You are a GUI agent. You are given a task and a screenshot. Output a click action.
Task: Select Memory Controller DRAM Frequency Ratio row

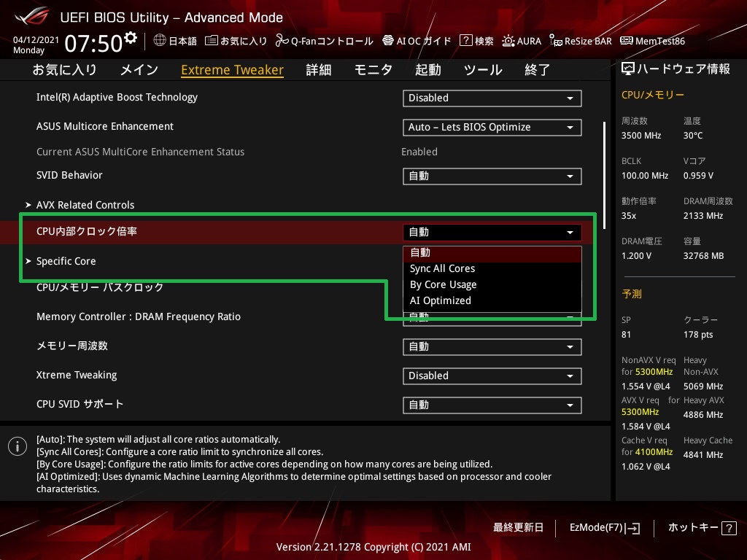point(139,316)
